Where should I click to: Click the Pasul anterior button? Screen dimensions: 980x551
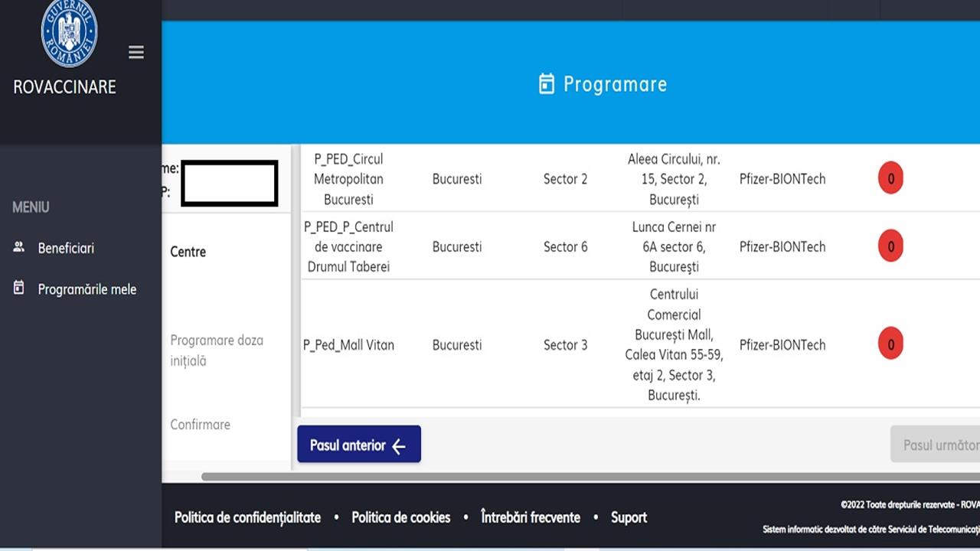[359, 445]
